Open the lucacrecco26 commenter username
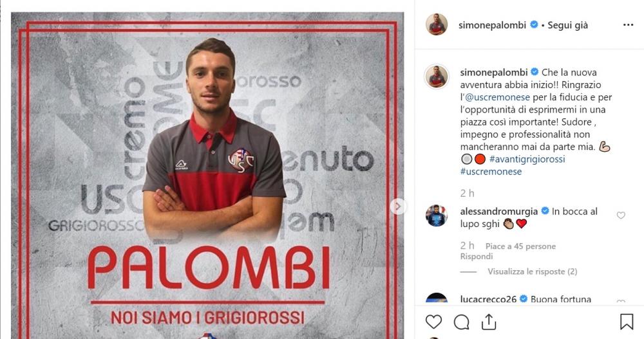 point(488,299)
